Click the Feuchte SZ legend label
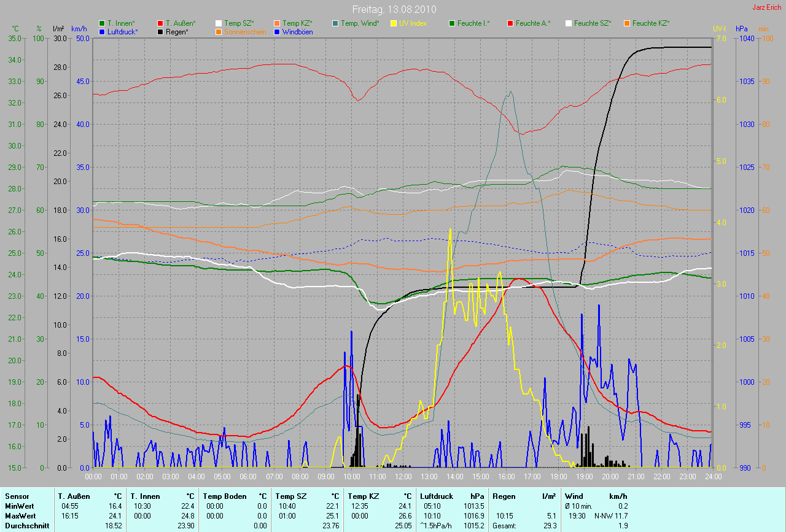The image size is (786, 532). [591, 23]
